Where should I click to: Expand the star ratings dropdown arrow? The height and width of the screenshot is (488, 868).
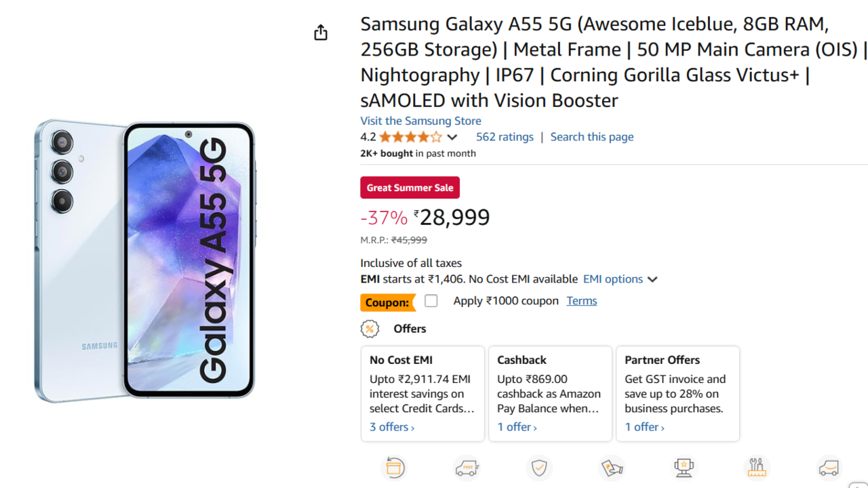pos(452,138)
